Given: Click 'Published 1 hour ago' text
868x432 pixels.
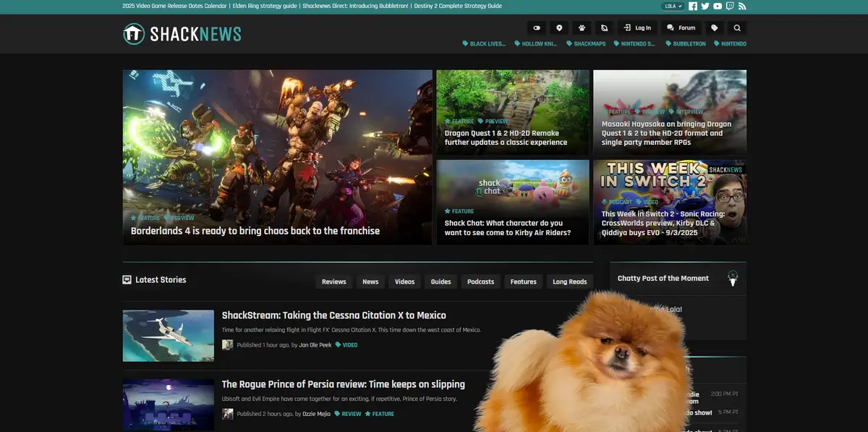Looking at the screenshot, I should click(263, 345).
